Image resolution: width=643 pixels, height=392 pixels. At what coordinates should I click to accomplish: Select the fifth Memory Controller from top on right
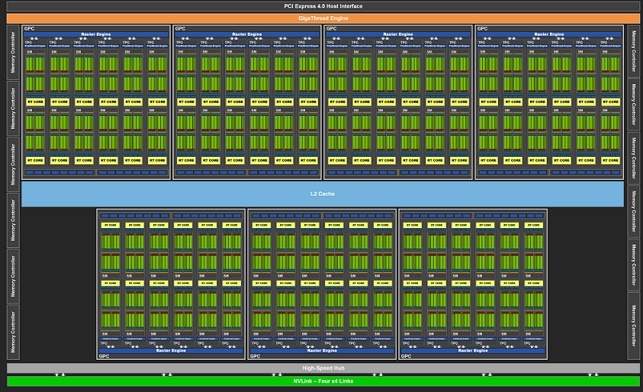(634, 265)
